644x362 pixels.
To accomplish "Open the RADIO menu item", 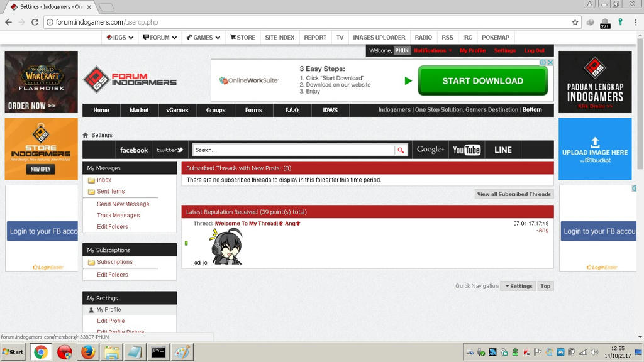I will [423, 37].
